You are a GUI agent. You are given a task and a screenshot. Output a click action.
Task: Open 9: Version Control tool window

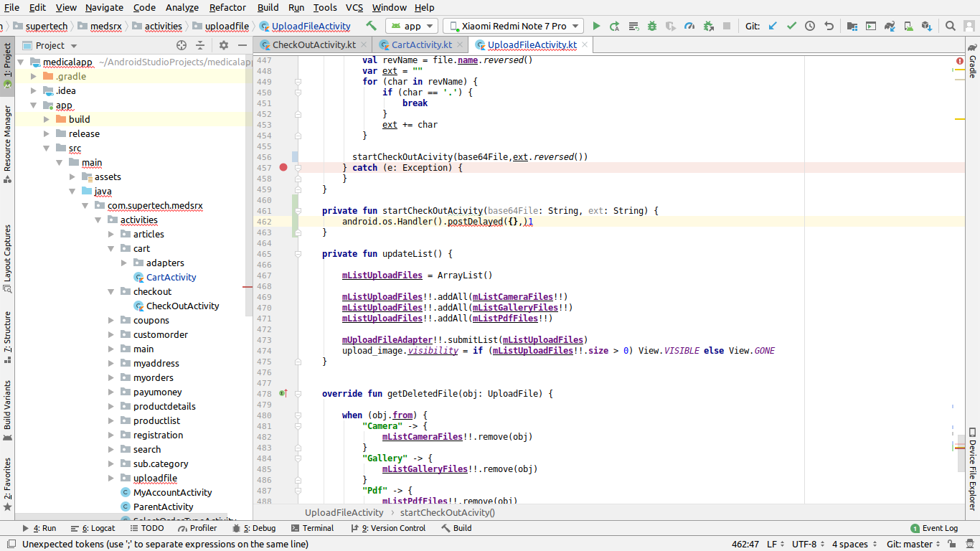(387, 528)
